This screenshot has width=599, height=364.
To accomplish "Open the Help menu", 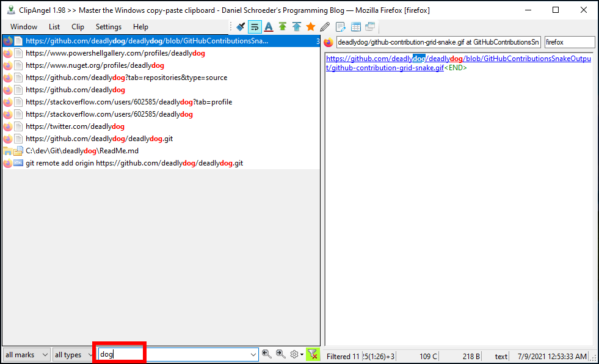I will (140, 27).
